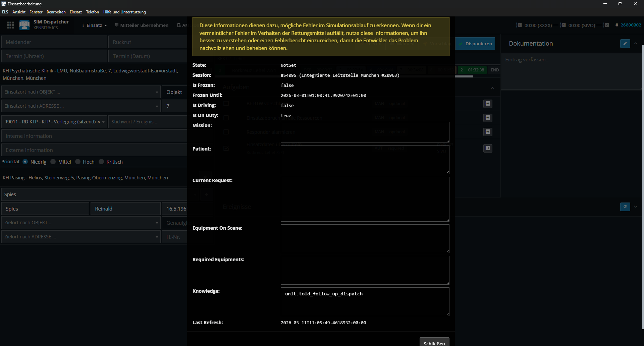Click the mission number hash 26000002
The width and height of the screenshot is (644, 346).
click(631, 25)
